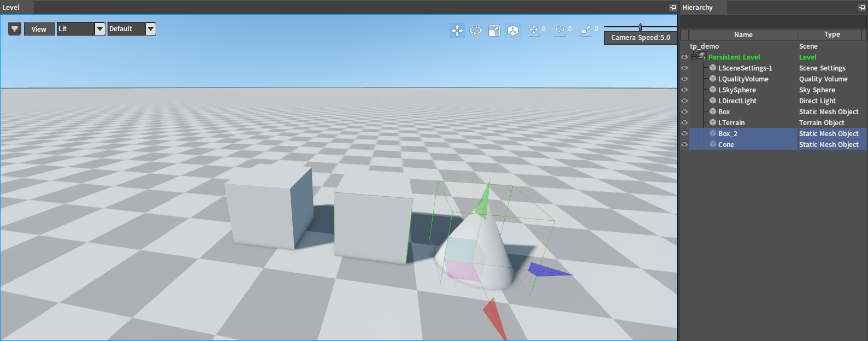
Task: Click the View button
Action: (39, 29)
